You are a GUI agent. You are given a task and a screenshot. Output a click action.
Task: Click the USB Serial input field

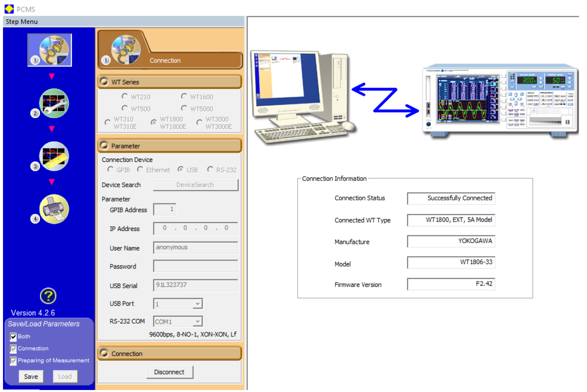coord(195,285)
